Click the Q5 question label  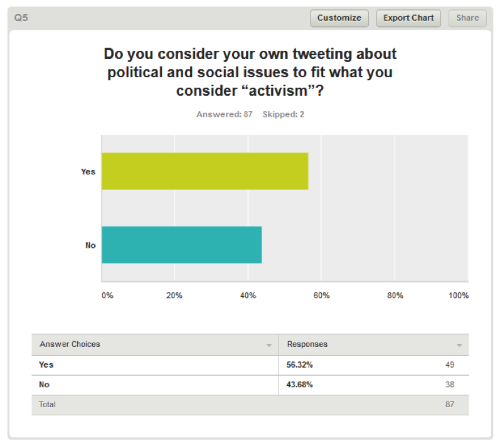coord(21,18)
